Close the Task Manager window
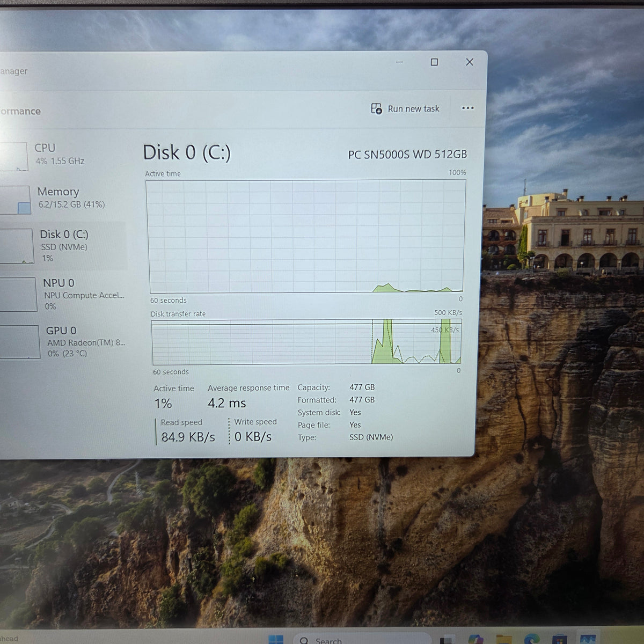Image resolution: width=644 pixels, height=644 pixels. (x=470, y=62)
